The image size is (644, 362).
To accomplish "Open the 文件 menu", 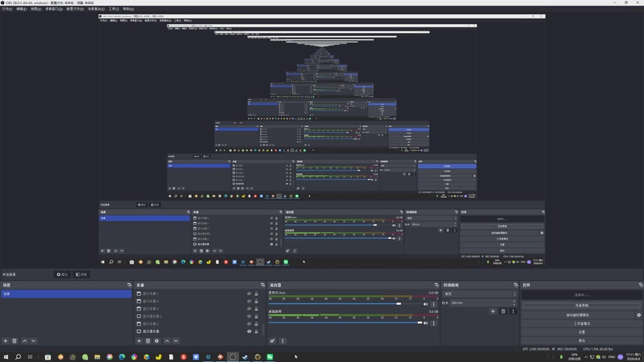I will (x=7, y=9).
